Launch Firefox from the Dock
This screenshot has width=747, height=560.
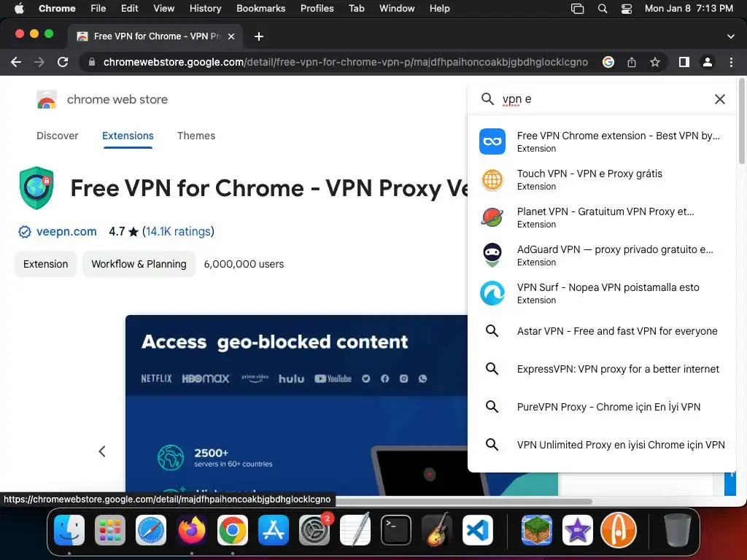point(192,530)
